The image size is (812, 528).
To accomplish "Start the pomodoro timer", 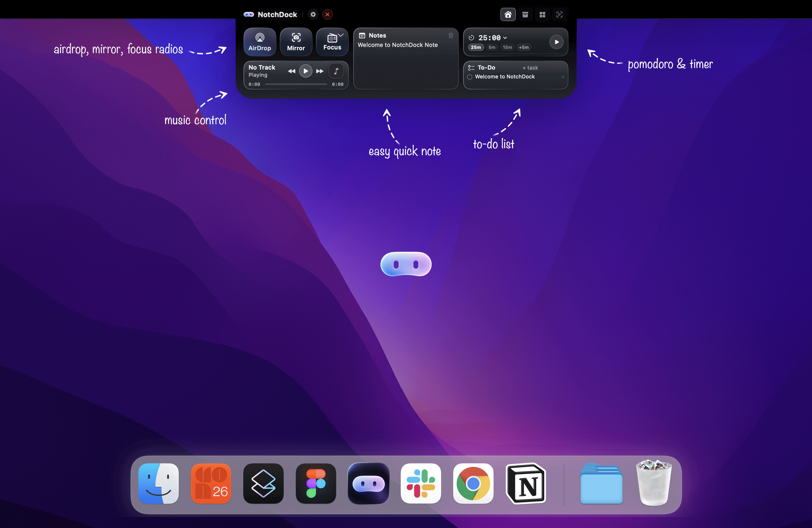I will tap(557, 42).
